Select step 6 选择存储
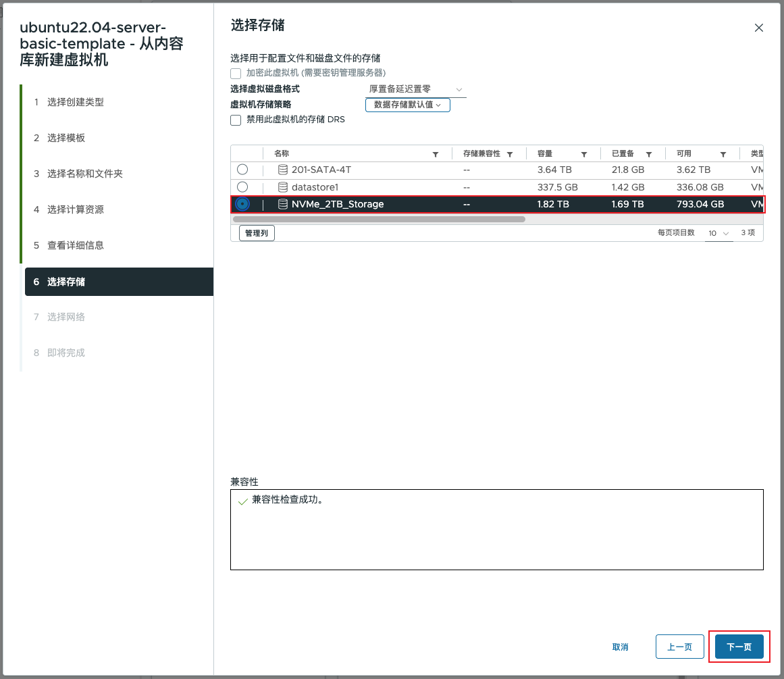 [x=119, y=282]
